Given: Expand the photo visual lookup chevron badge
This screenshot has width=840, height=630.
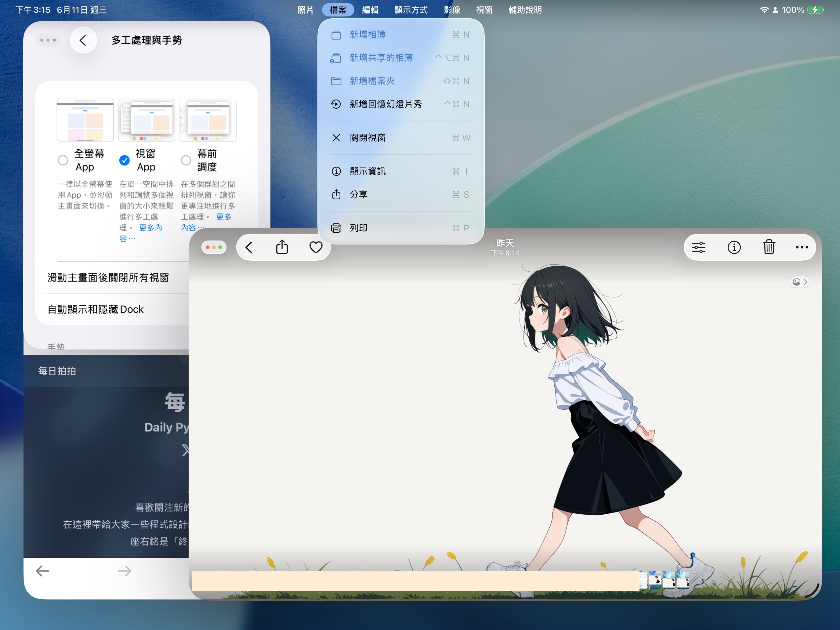Looking at the screenshot, I should pyautogui.click(x=800, y=282).
